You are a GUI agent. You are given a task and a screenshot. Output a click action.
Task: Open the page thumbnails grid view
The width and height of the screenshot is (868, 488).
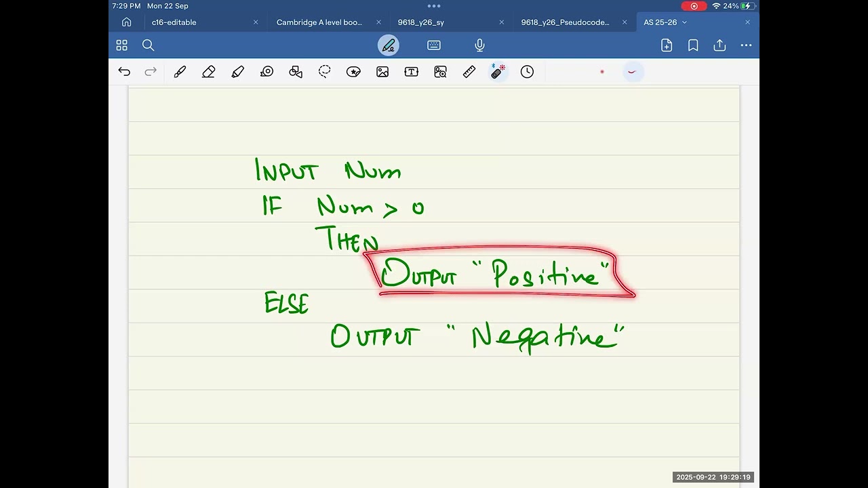(122, 45)
